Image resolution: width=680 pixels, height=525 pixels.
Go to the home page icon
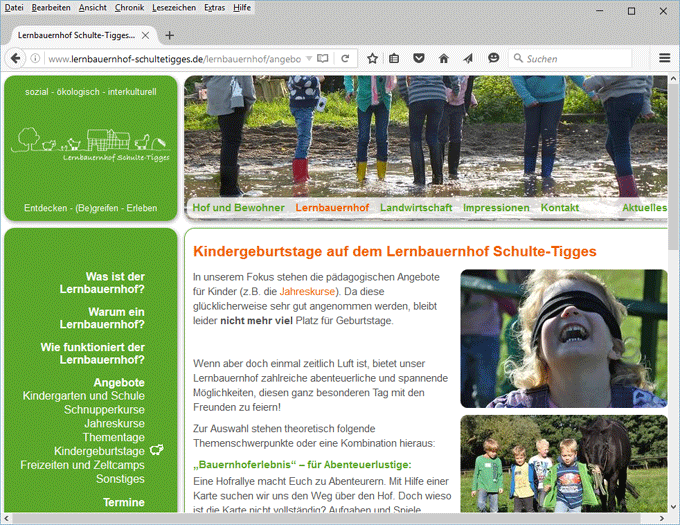coord(443,58)
